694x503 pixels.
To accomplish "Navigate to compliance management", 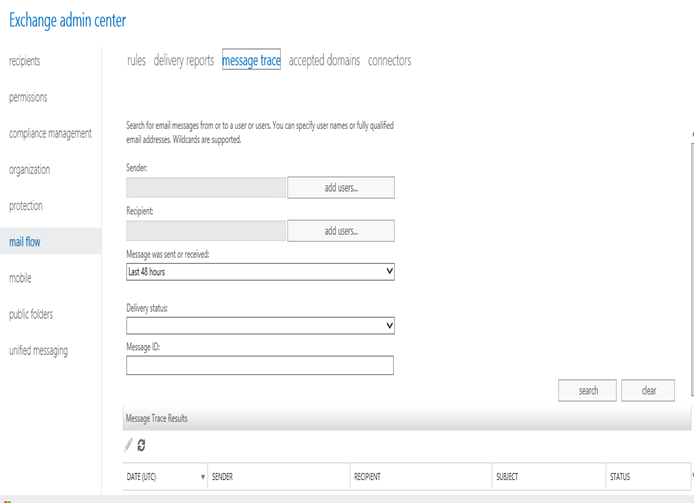I will click(x=50, y=133).
